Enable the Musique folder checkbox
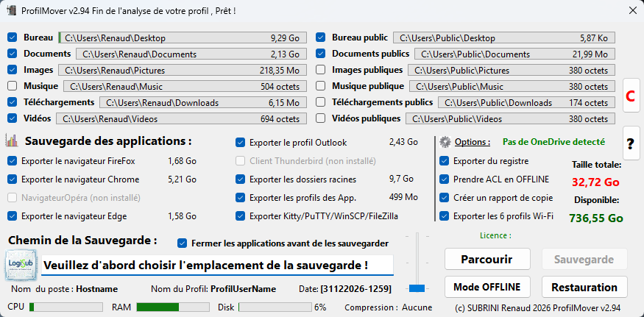 [13, 86]
